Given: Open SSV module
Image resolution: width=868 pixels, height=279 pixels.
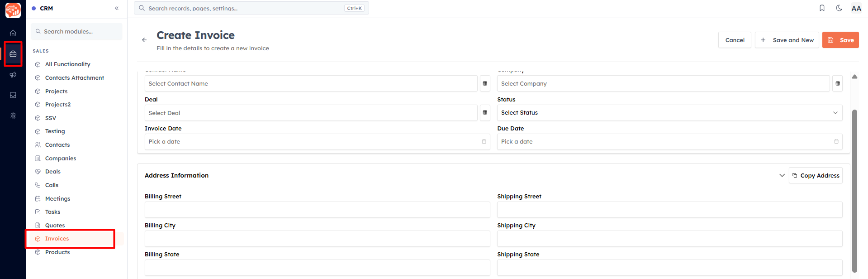Looking at the screenshot, I should coord(51,118).
